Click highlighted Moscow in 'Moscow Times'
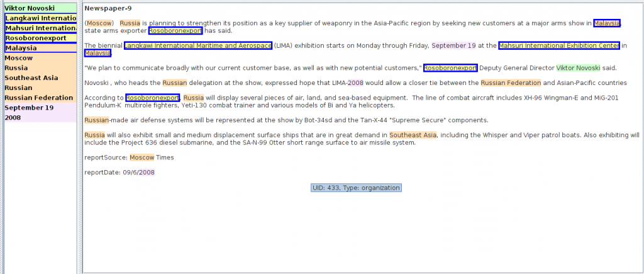This screenshot has height=274, width=644. pyautogui.click(x=142, y=157)
